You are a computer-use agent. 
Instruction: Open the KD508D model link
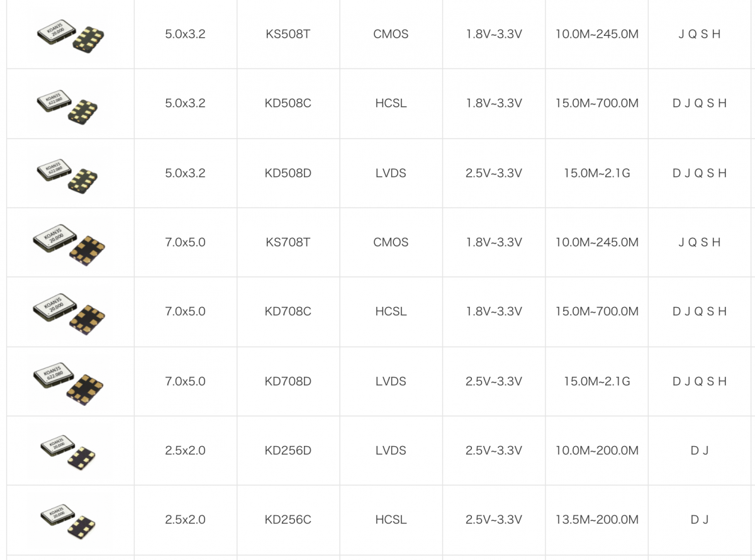tap(288, 173)
